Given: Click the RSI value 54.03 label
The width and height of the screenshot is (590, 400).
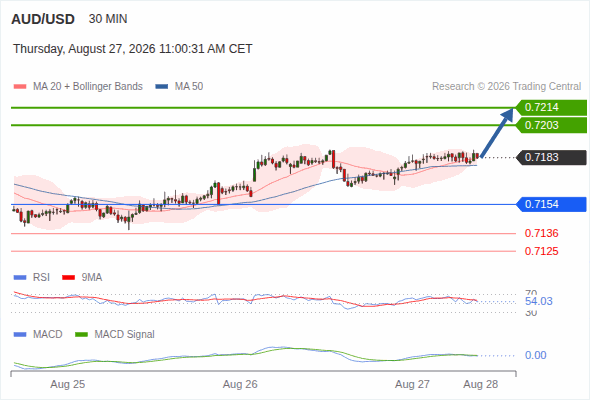Looking at the screenshot, I should [539, 301].
